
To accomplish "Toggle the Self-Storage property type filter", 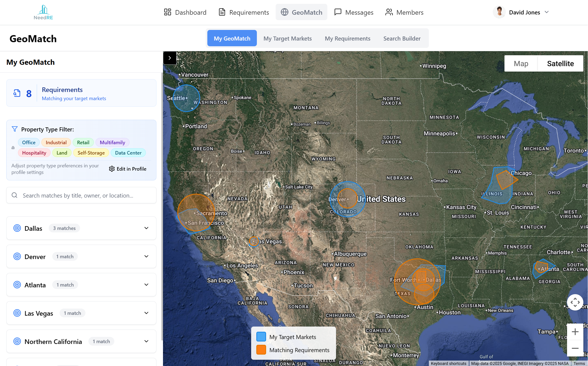I will (x=91, y=153).
